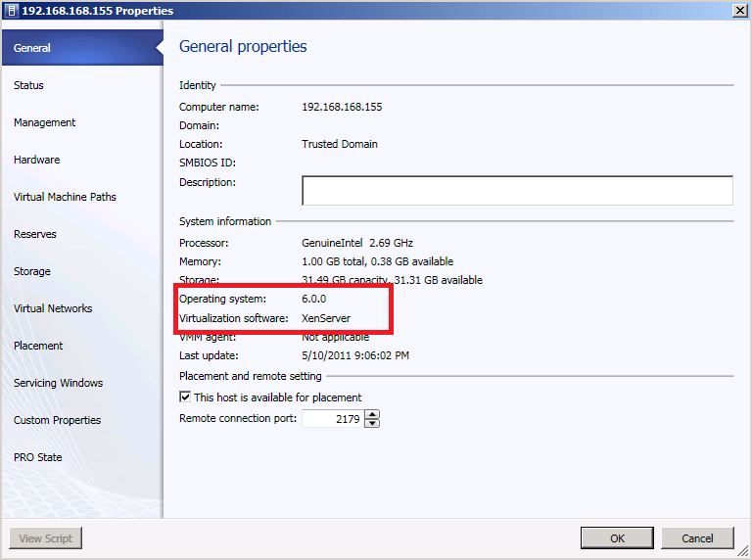The width and height of the screenshot is (752, 560).
Task: Select Custom Properties in the sidebar
Action: [57, 420]
